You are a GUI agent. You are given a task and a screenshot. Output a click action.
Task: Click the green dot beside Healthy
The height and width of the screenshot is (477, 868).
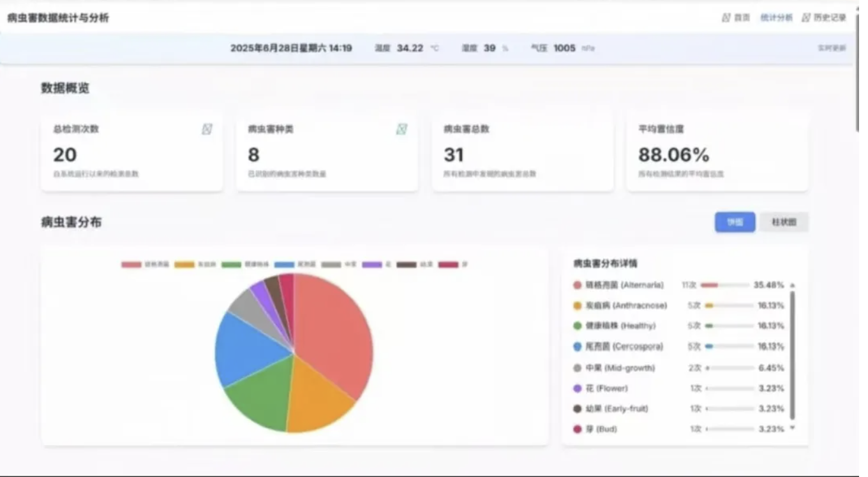point(578,326)
